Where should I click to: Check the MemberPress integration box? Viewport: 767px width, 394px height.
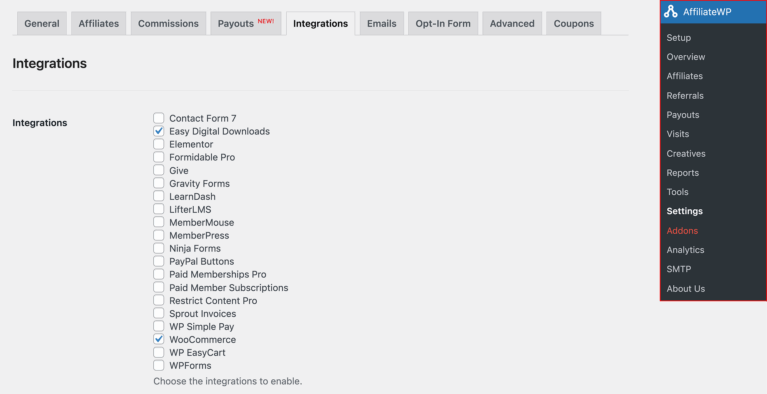(158, 235)
